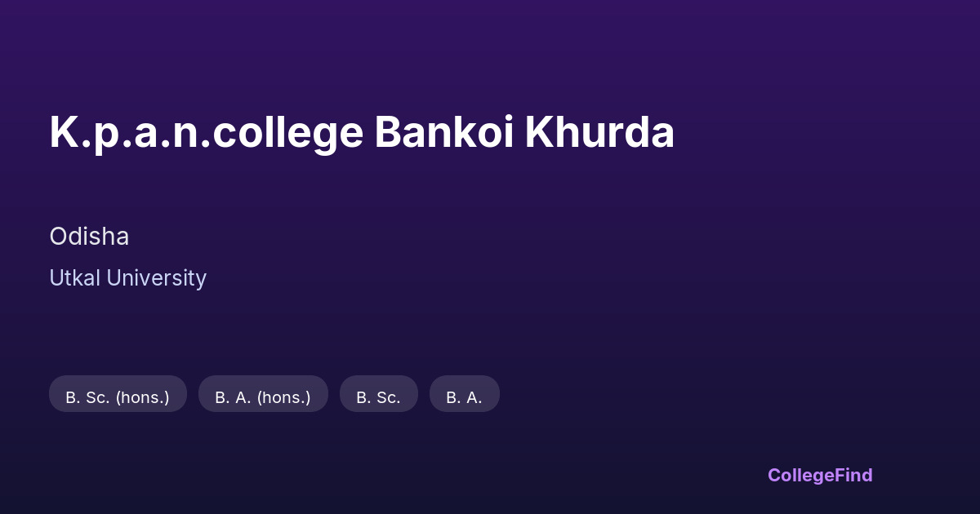Filter by the B. Sc. honours course chip
This screenshot has height=514, width=980.
(118, 397)
